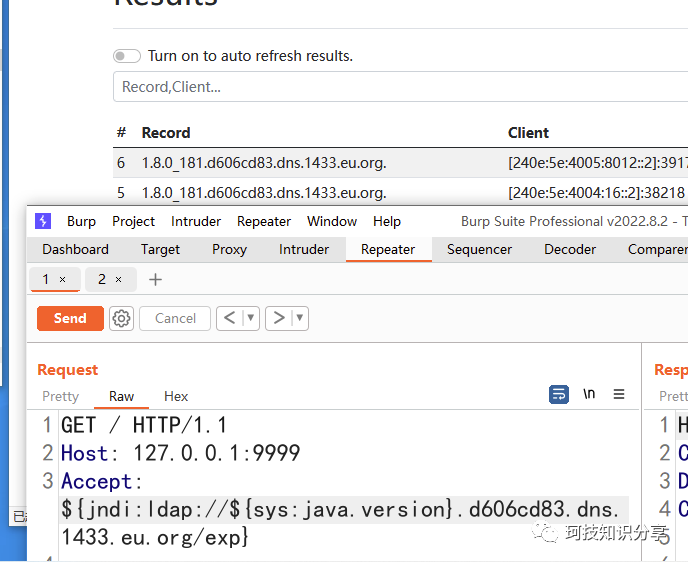Viewport: 688px width, 562px height.
Task: Go forward to next request in history
Action: [x=279, y=318]
